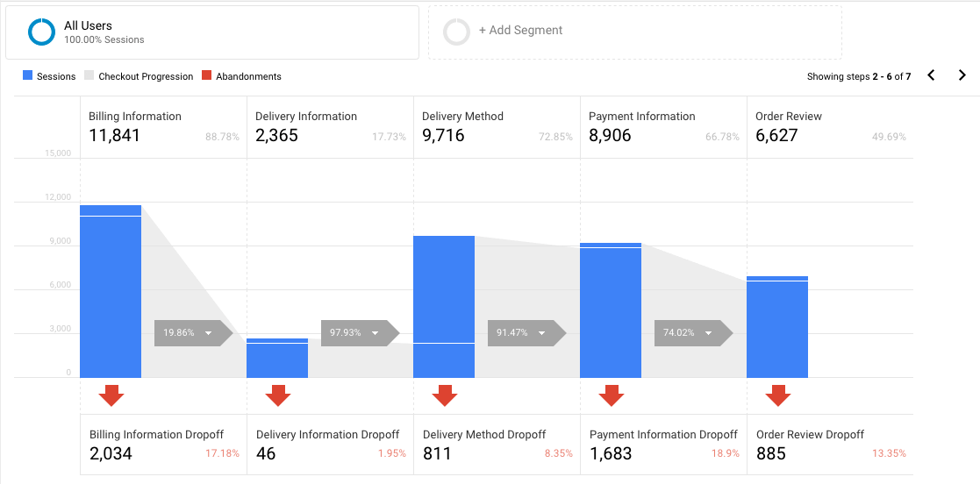
Task: Click Order Review Dropoff label
Action: tap(810, 434)
